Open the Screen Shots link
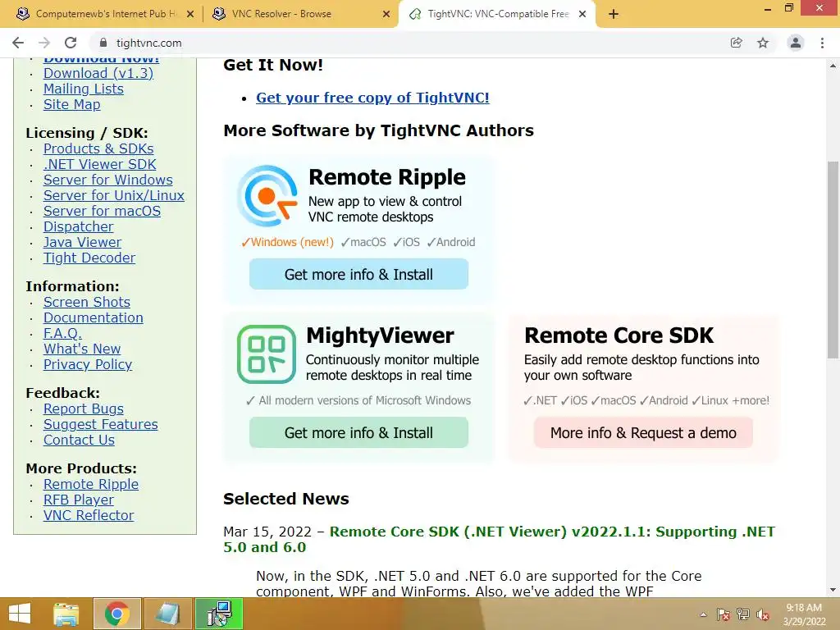This screenshot has height=630, width=840. coord(87,302)
